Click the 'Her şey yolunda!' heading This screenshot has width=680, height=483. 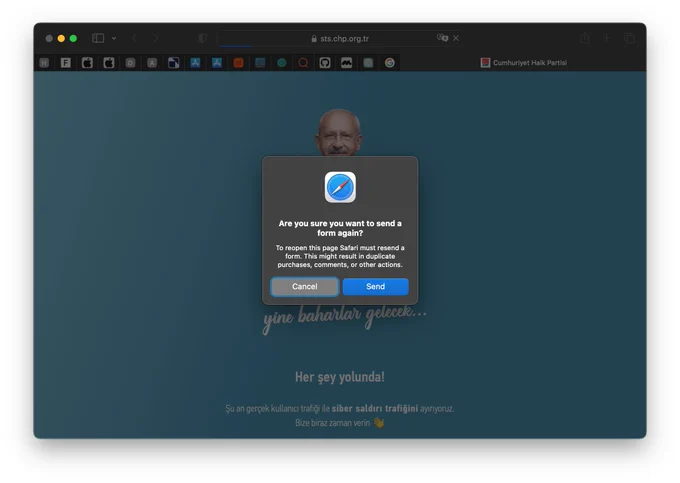[340, 377]
